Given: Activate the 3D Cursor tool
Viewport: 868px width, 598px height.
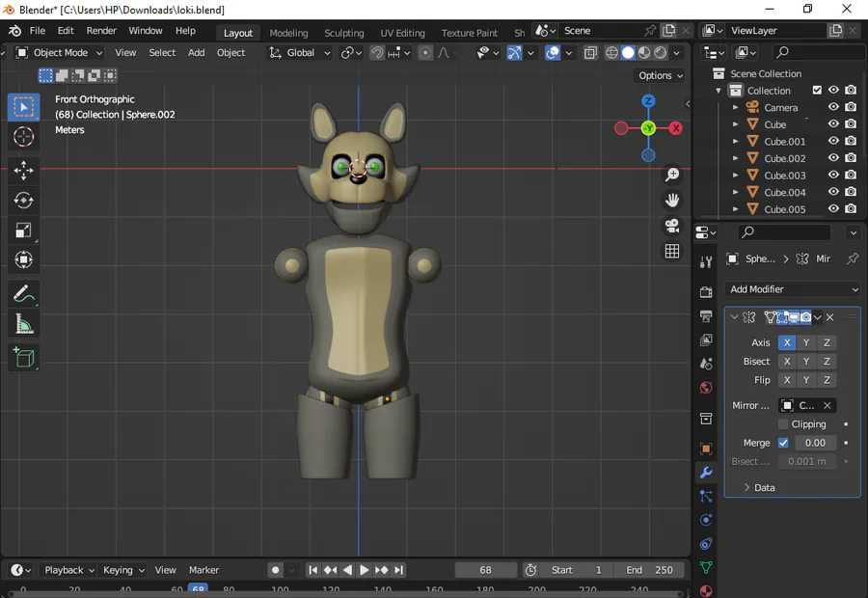Looking at the screenshot, I should point(23,137).
